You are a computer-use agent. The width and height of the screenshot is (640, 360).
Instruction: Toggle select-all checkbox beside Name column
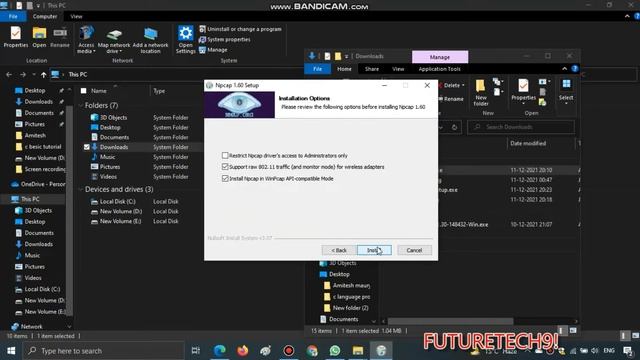[x=84, y=91]
